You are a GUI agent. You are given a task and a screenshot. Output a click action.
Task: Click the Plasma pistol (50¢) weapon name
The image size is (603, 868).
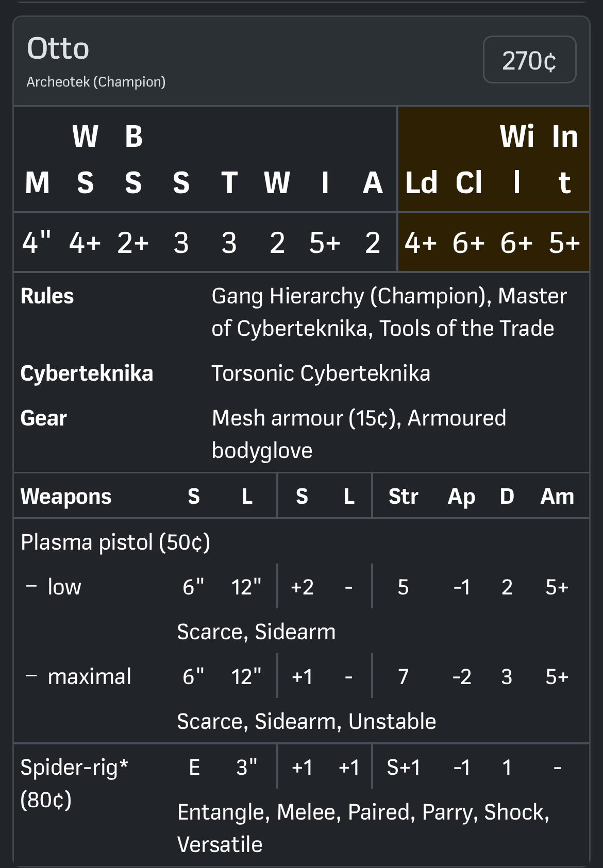[x=115, y=542]
